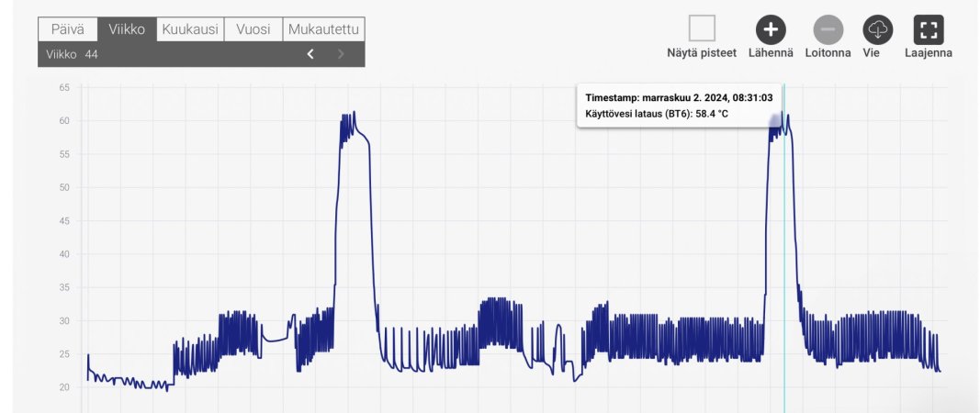
Task: Expand chart with the Laajenna fullscreen icon
Action: [x=929, y=29]
